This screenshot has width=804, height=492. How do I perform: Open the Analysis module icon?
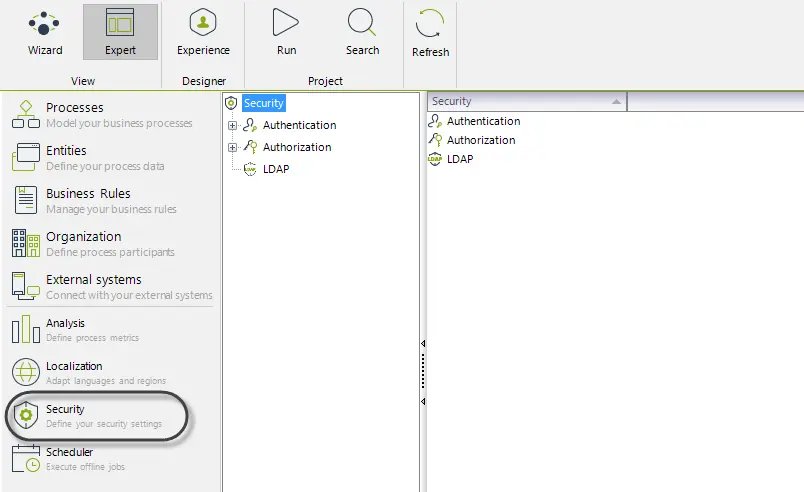26,329
